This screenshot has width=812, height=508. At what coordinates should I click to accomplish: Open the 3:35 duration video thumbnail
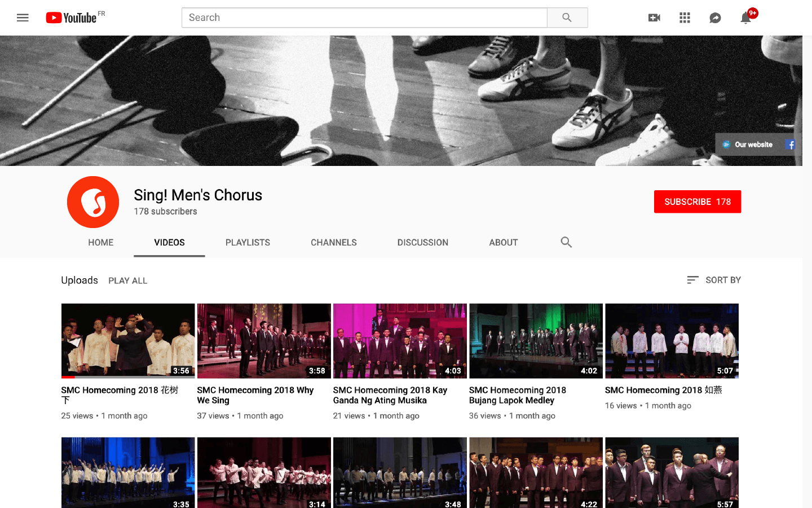(128, 472)
